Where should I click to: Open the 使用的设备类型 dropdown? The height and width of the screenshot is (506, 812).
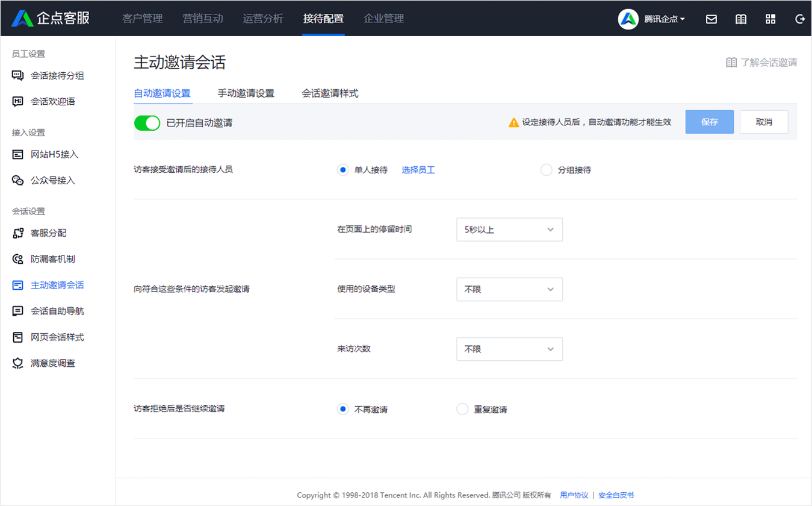pos(509,289)
